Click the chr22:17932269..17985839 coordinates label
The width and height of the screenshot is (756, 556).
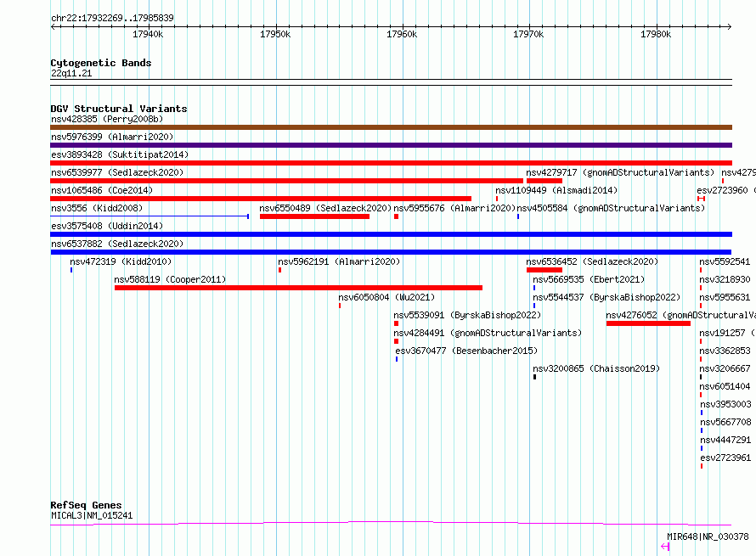click(112, 18)
